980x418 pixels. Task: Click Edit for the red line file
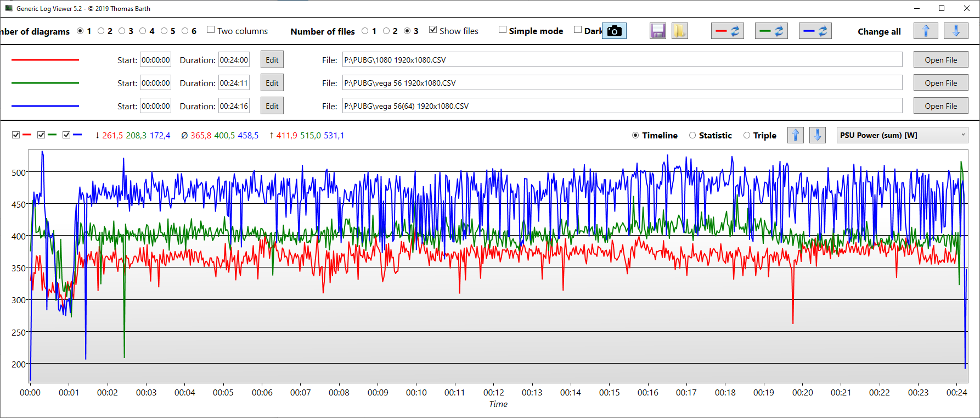click(272, 60)
